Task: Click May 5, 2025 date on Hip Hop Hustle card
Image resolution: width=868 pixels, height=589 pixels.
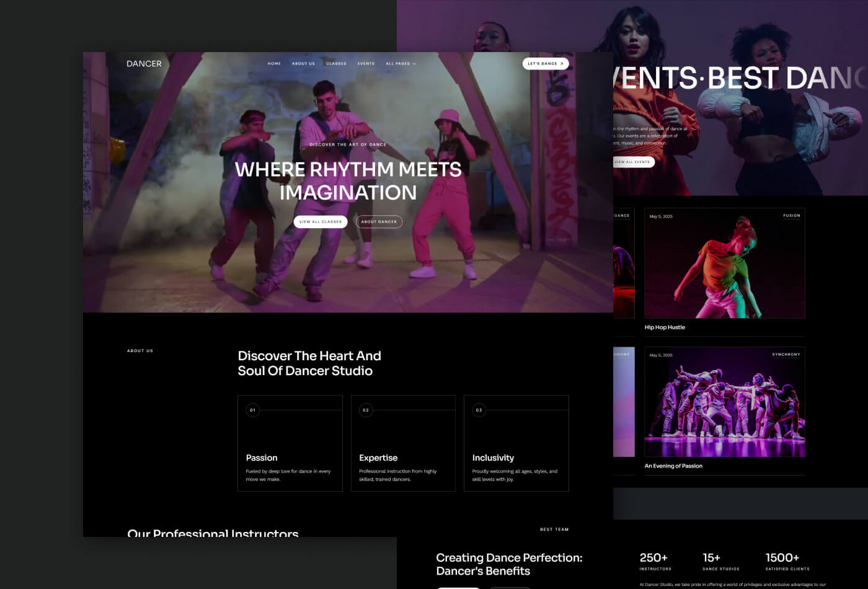Action: tap(661, 216)
